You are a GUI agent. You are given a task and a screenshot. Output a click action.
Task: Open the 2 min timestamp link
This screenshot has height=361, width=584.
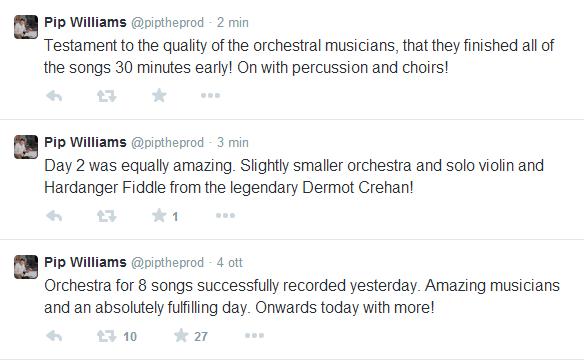point(233,22)
